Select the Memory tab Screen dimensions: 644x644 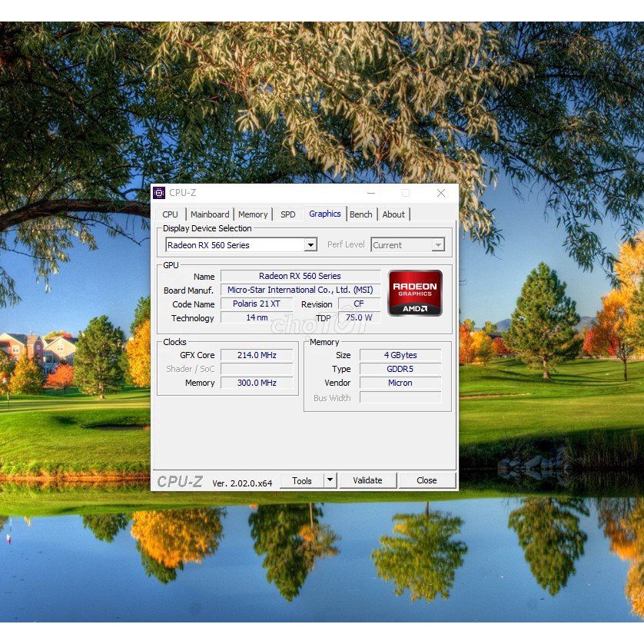point(253,214)
